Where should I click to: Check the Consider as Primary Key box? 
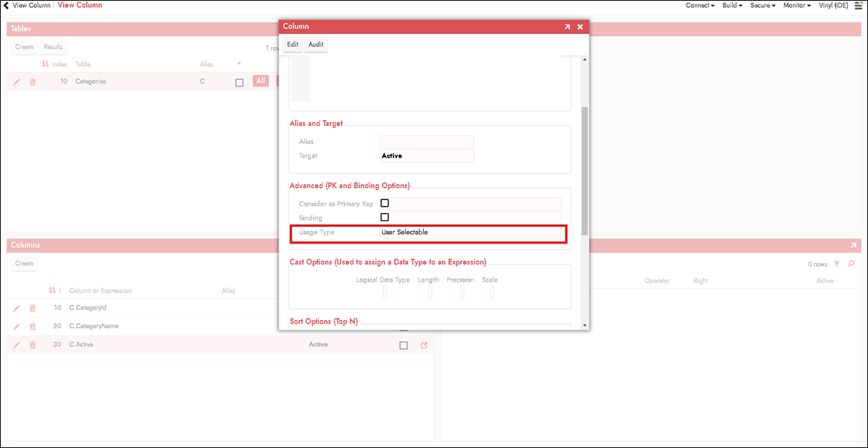385,203
